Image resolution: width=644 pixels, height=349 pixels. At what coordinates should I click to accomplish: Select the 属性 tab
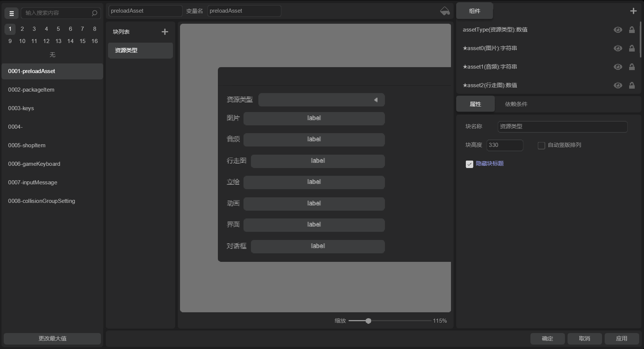[x=475, y=104]
